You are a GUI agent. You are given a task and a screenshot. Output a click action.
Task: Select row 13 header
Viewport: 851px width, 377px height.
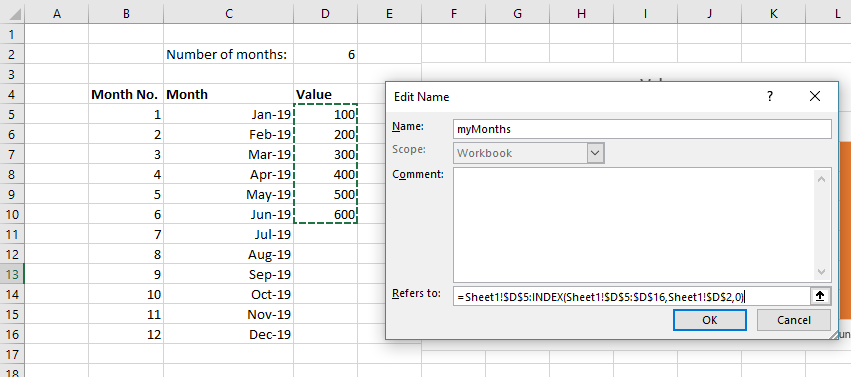pyautogui.click(x=12, y=274)
